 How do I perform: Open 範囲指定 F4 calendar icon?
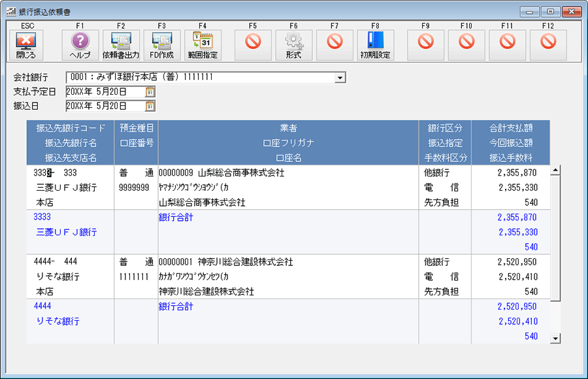click(203, 45)
